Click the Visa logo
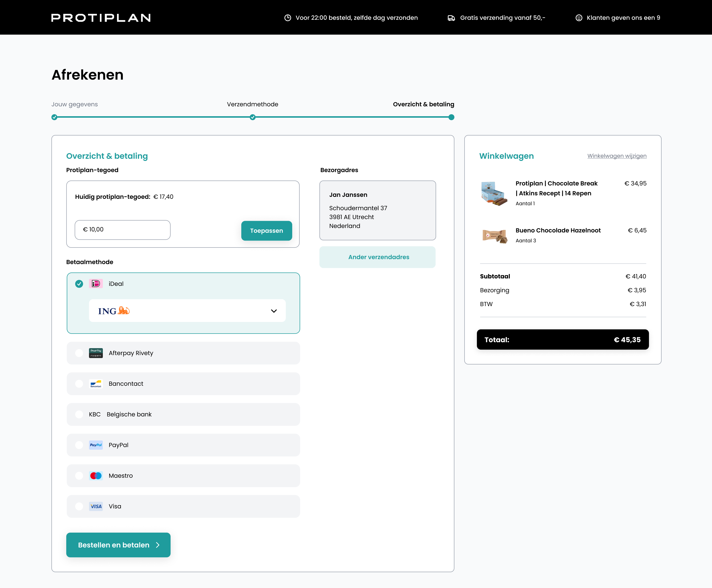712x588 pixels. [x=96, y=506]
